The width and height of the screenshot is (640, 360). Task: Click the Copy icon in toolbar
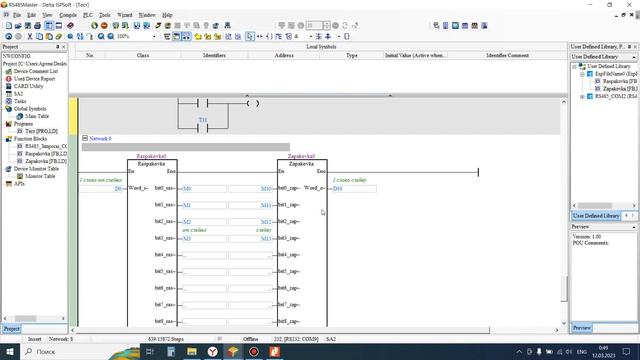(39, 36)
